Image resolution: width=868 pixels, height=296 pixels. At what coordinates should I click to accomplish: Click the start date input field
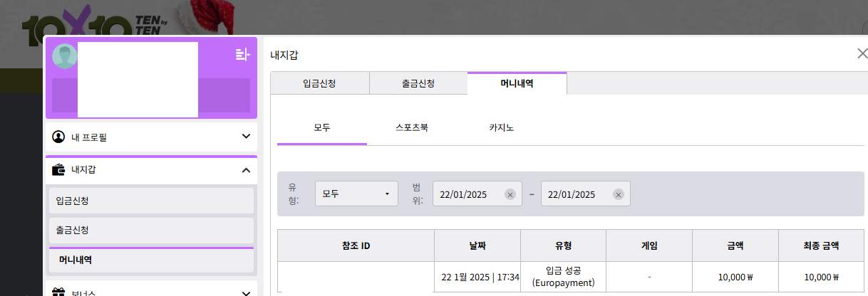pos(468,194)
